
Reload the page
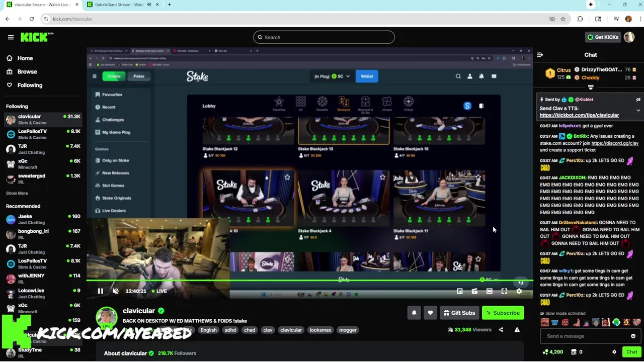(x=32, y=19)
